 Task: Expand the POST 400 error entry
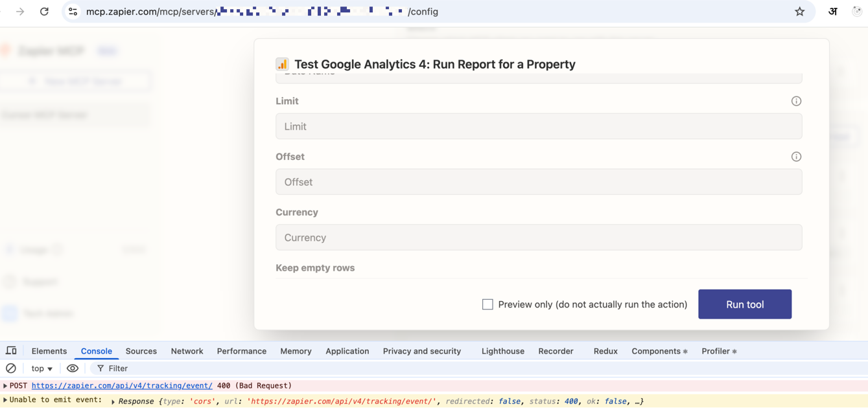click(5, 386)
